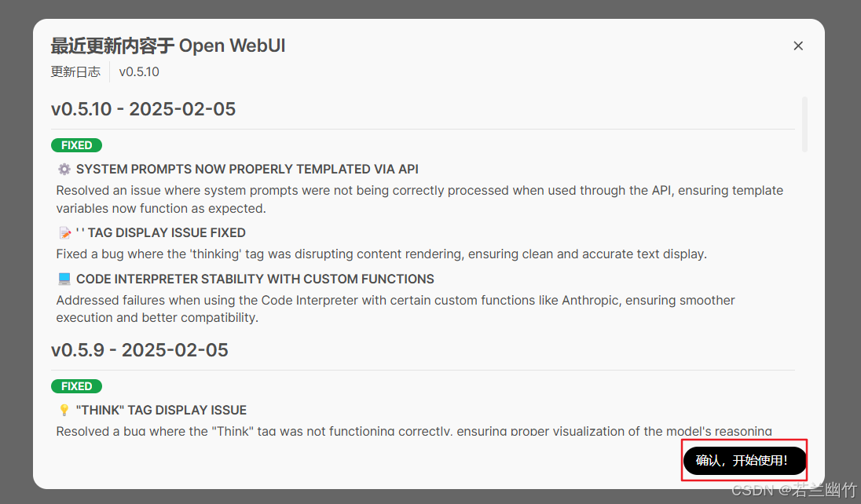
Task: Confirm with the 确认，开始使用! button
Action: click(744, 460)
